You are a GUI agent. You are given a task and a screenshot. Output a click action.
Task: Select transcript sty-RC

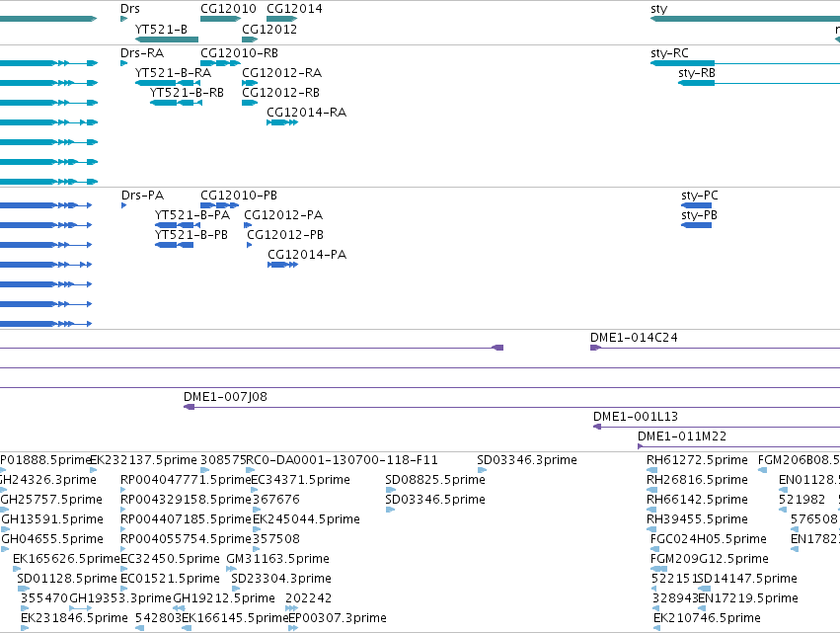[745, 63]
